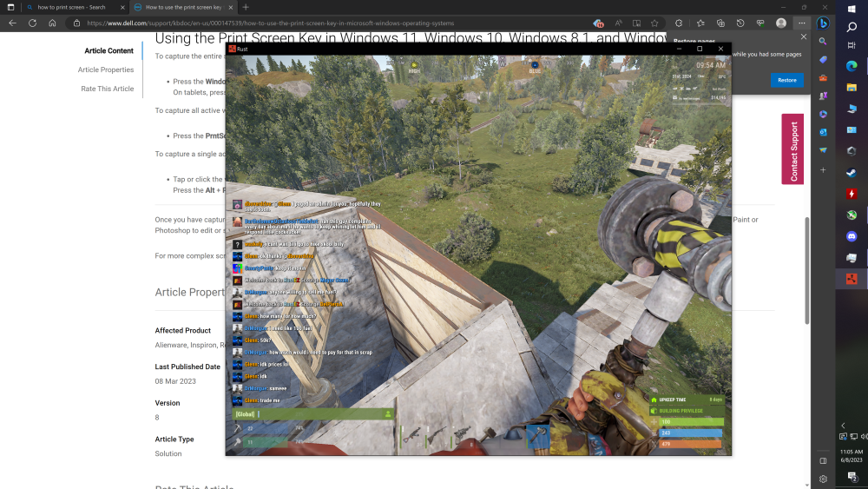Open the Extensions puzzle icon
The image size is (868, 489).
(x=679, y=23)
